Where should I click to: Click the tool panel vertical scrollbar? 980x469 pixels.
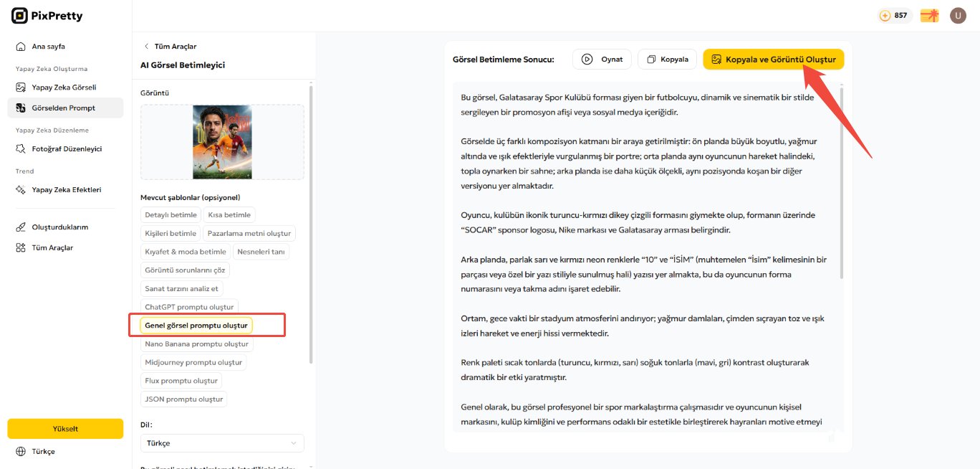click(310, 224)
